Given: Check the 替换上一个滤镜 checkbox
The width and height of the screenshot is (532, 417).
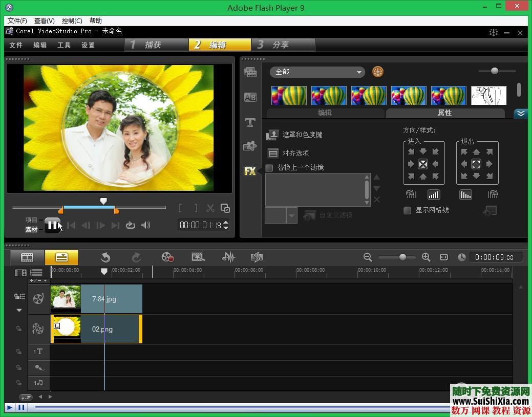Looking at the screenshot, I should (x=269, y=168).
